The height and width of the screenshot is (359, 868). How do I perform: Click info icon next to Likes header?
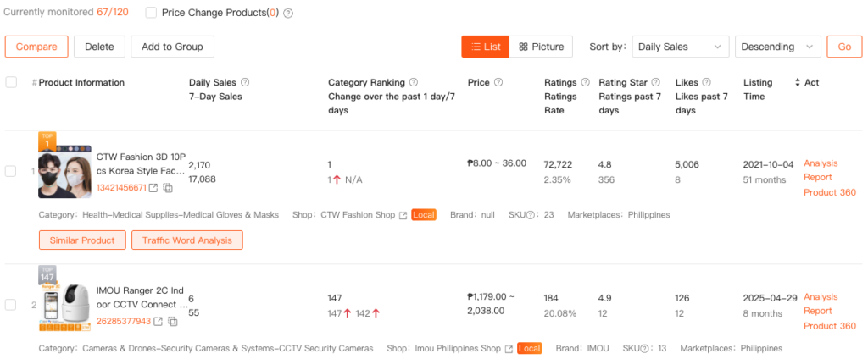coord(706,83)
